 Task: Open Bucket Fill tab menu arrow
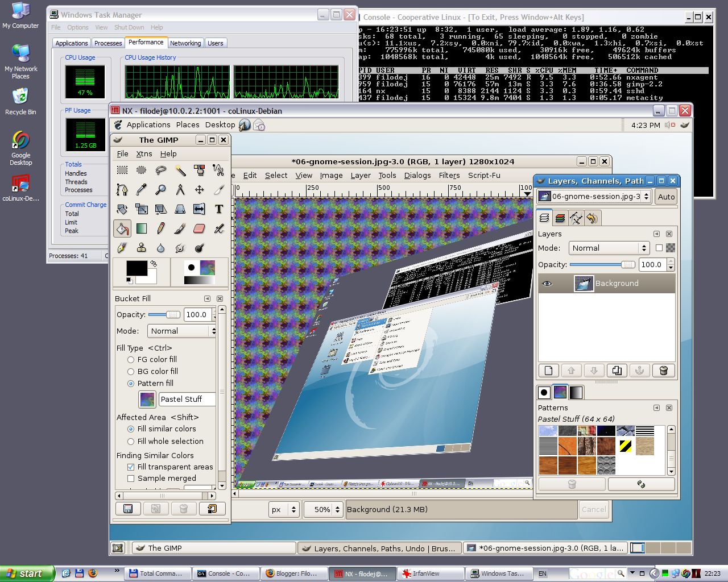click(207, 298)
